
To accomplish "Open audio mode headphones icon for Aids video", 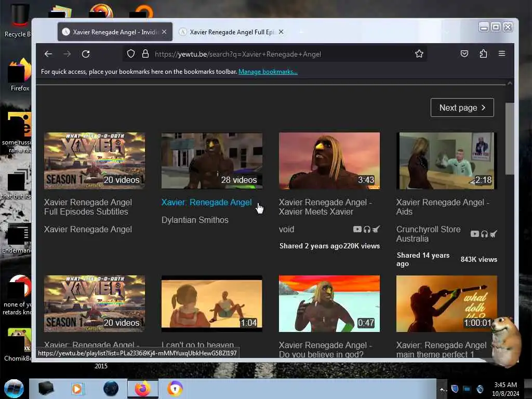I will (484, 234).
